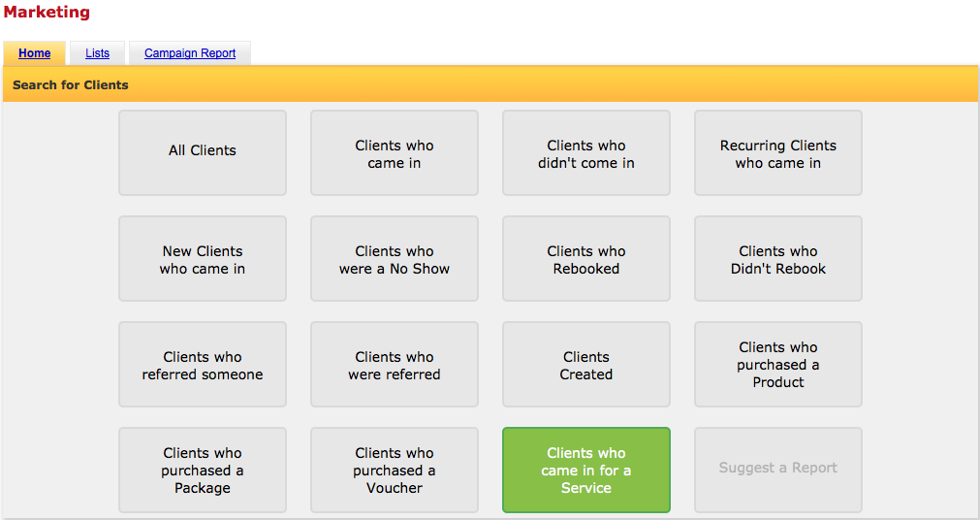This screenshot has height=520, width=980.
Task: Open the Home tab
Action: (x=34, y=53)
